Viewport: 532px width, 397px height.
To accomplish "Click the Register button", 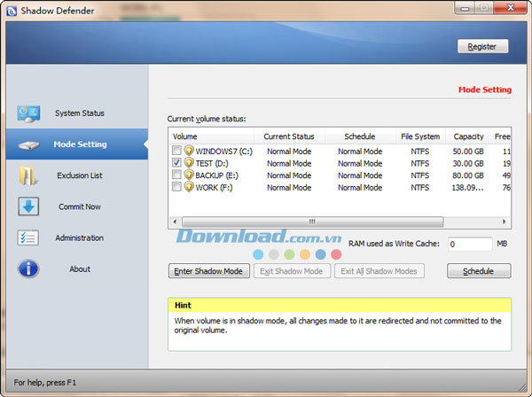I will [x=482, y=46].
